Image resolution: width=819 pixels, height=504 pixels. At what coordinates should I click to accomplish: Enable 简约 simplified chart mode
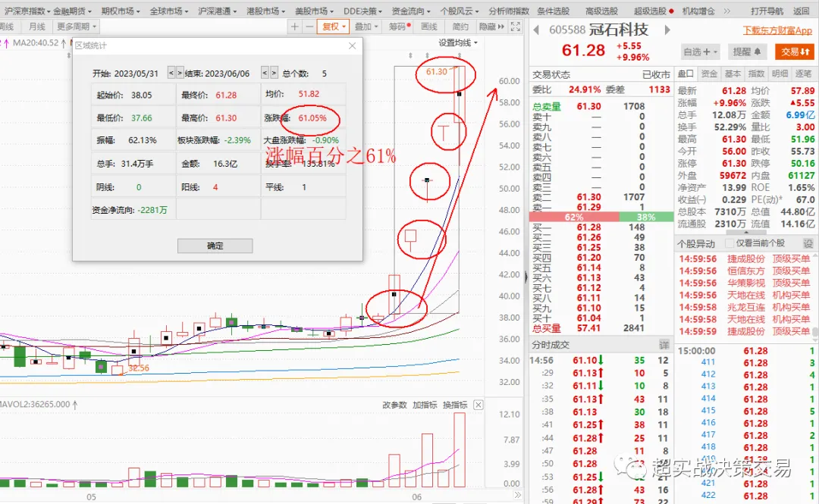460,25
